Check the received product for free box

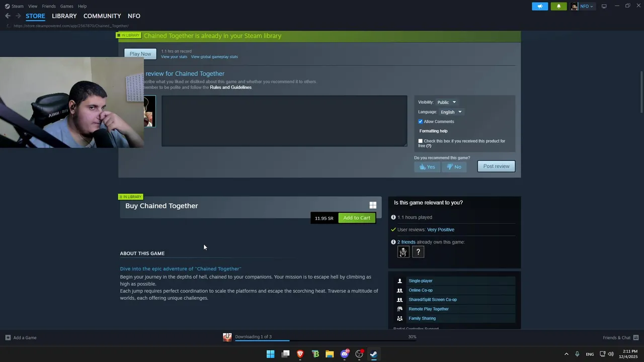coord(421,141)
